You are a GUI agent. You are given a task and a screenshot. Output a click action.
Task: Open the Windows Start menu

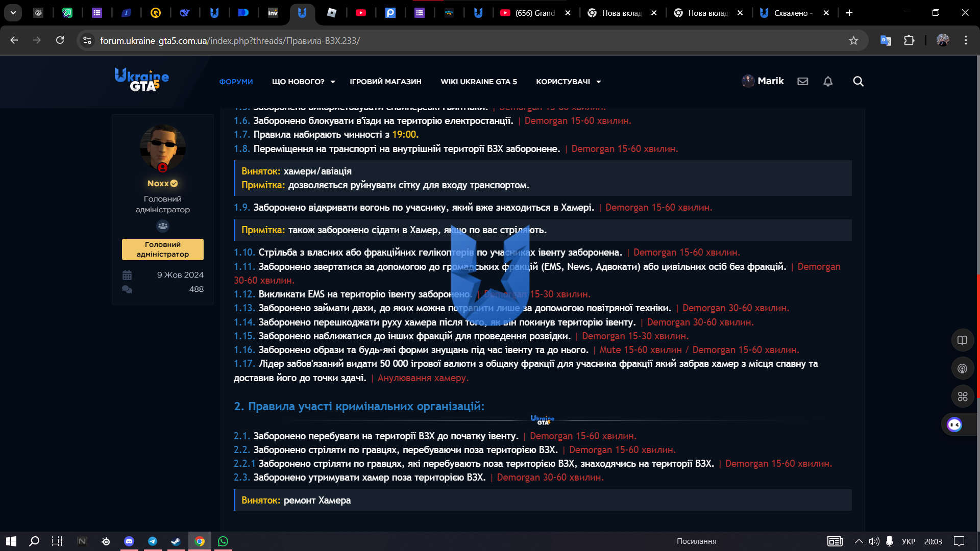(x=11, y=541)
